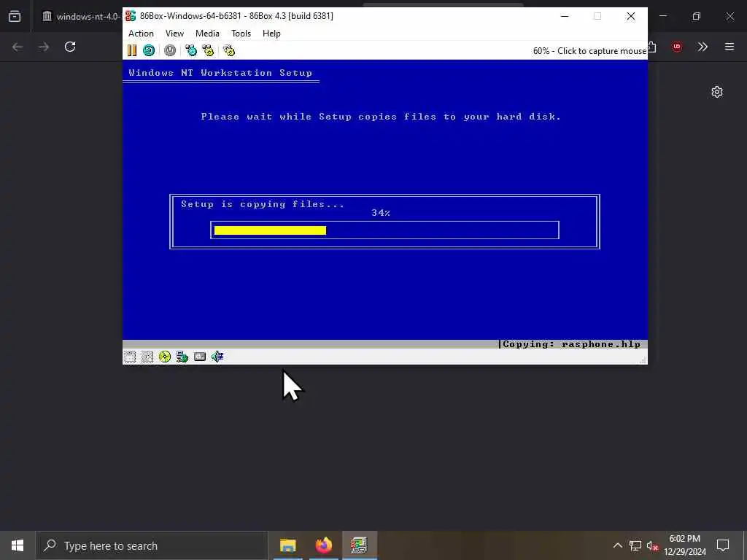Click the browser Back arrow
This screenshot has width=747, height=560.
point(18,47)
